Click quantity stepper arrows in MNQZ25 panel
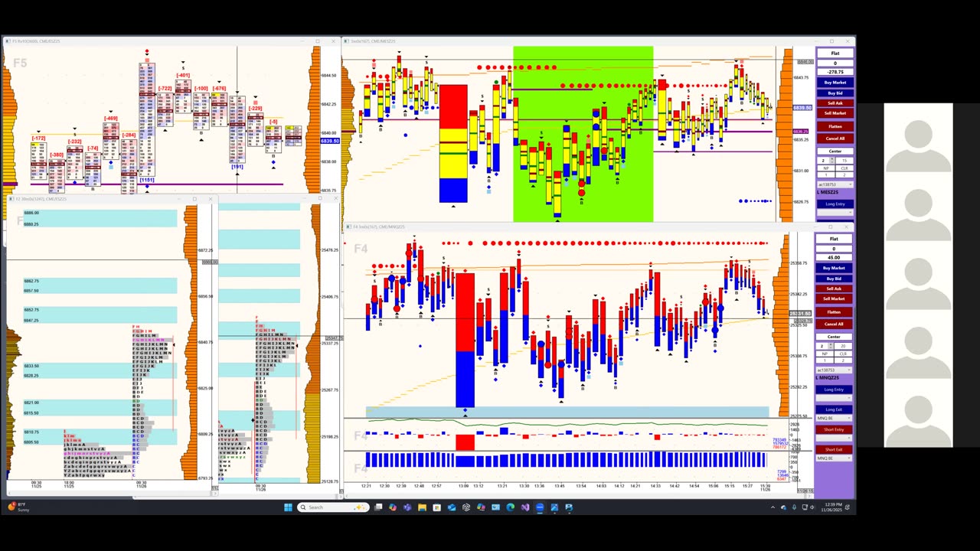 point(831,346)
